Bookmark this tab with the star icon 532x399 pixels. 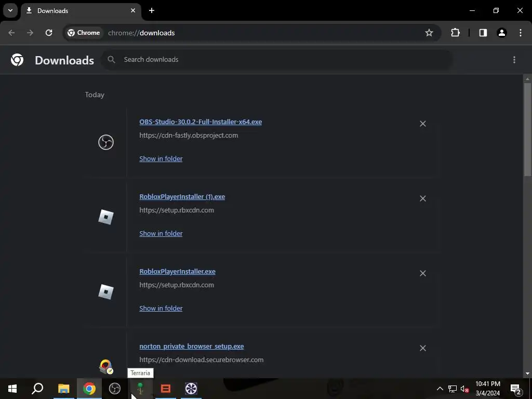tap(429, 33)
